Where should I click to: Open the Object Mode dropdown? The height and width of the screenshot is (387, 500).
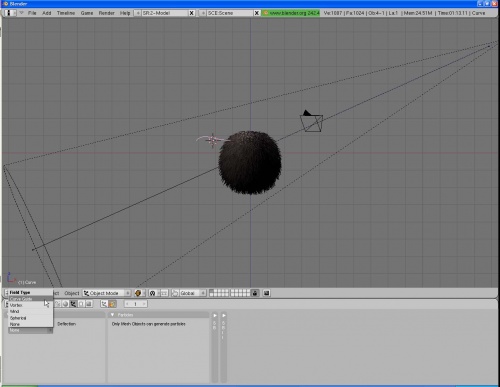[107, 293]
